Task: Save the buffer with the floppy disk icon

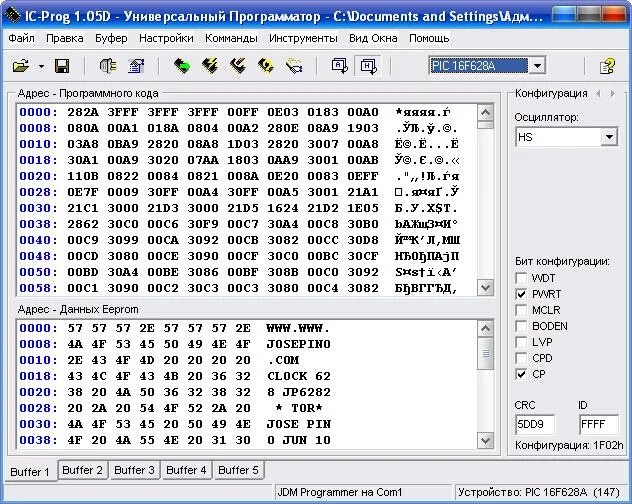Action: [x=62, y=66]
